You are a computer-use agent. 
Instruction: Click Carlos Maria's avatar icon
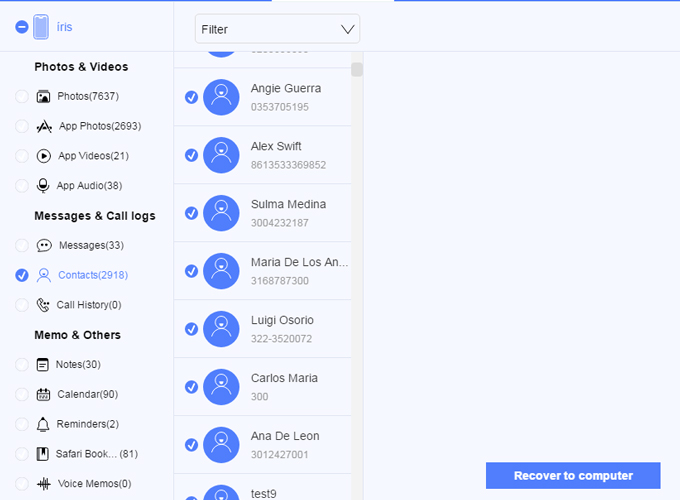[x=221, y=387]
